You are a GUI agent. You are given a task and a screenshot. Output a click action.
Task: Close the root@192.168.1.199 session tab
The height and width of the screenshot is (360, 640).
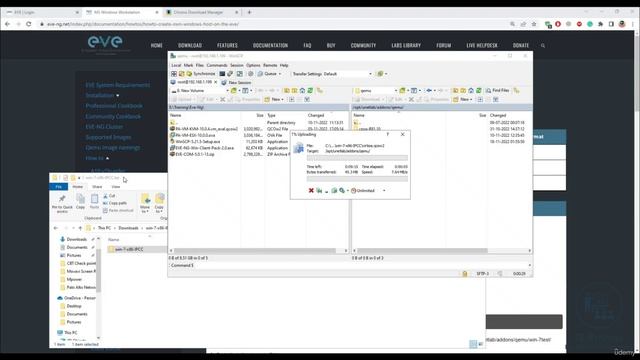[x=216, y=82]
